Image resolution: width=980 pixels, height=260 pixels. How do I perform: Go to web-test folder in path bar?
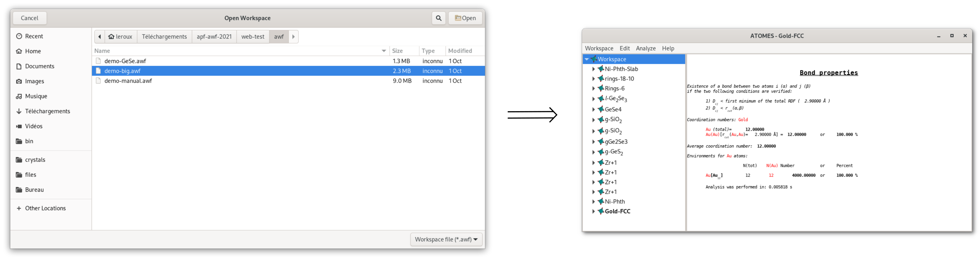click(x=253, y=37)
